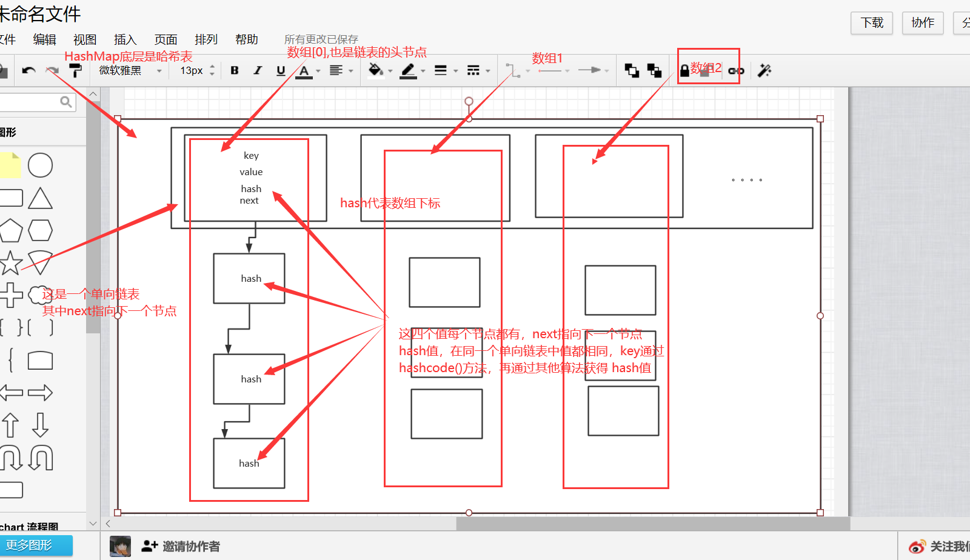This screenshot has width=970, height=560.
Task: Undo the last change
Action: [28, 71]
